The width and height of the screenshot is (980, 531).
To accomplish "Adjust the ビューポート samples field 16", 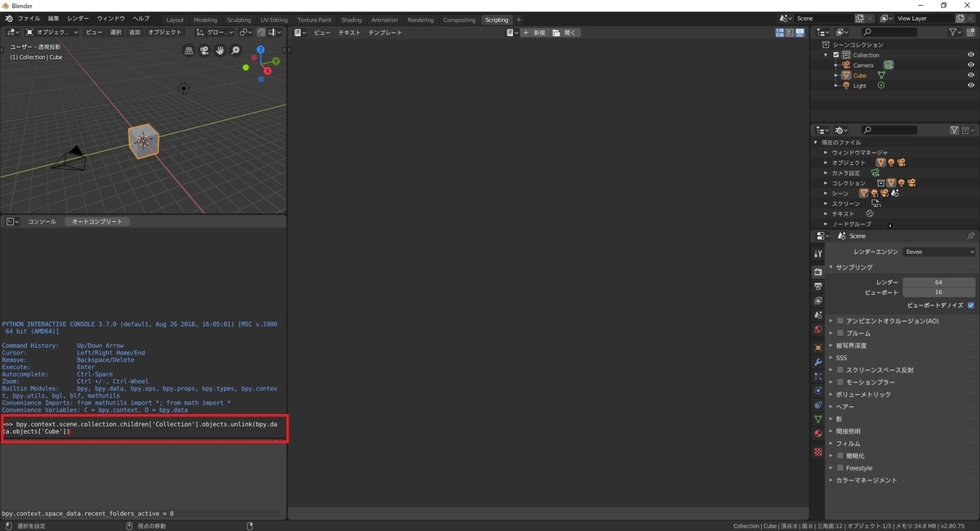I will 939,292.
